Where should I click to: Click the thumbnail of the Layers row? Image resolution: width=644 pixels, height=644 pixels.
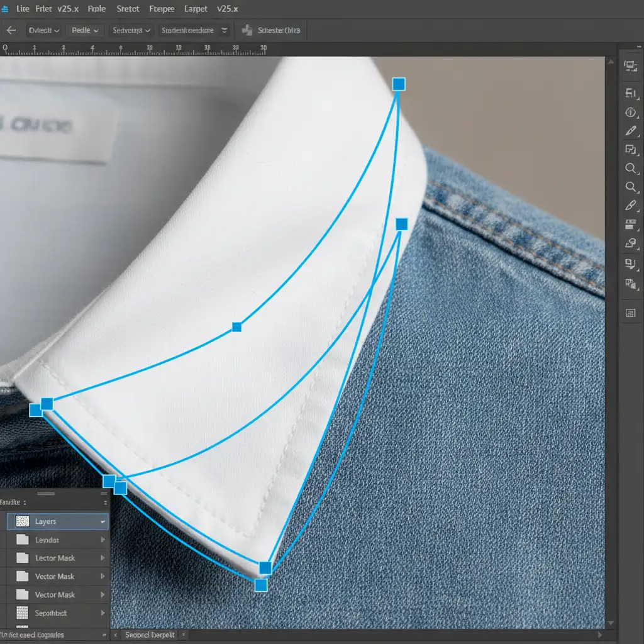23,521
